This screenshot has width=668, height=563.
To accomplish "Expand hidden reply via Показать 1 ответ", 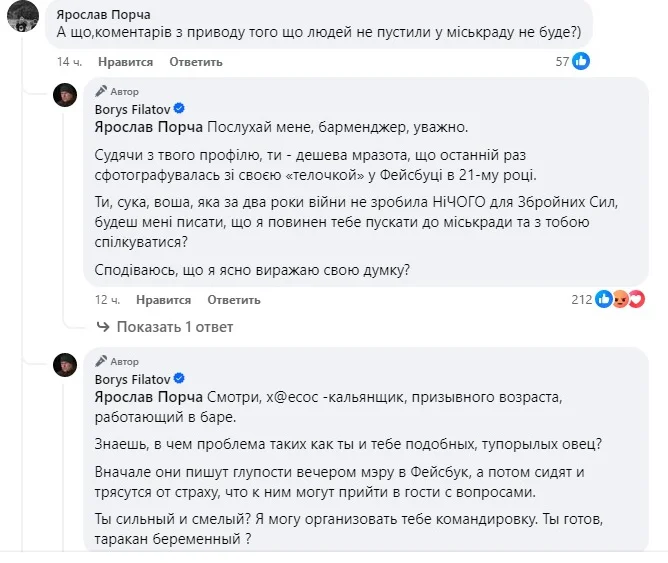I will (x=174, y=327).
